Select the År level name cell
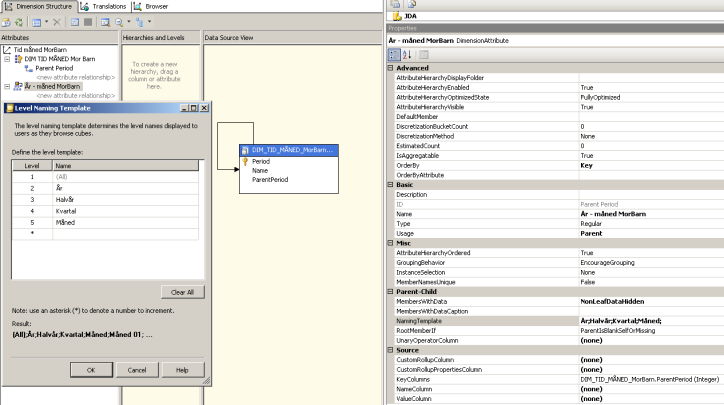The width and height of the screenshot is (724, 405). pyautogui.click(x=126, y=188)
